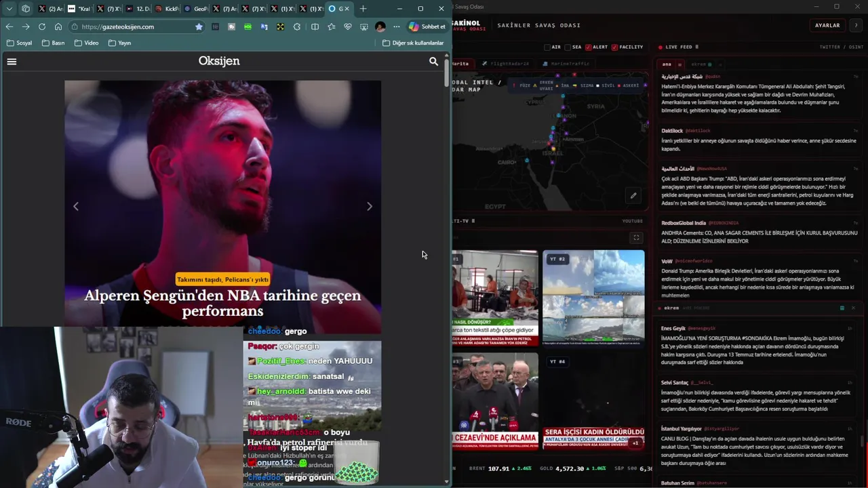Click the ekrem panel layout icon
Screen dimensions: 868x488
point(842,308)
